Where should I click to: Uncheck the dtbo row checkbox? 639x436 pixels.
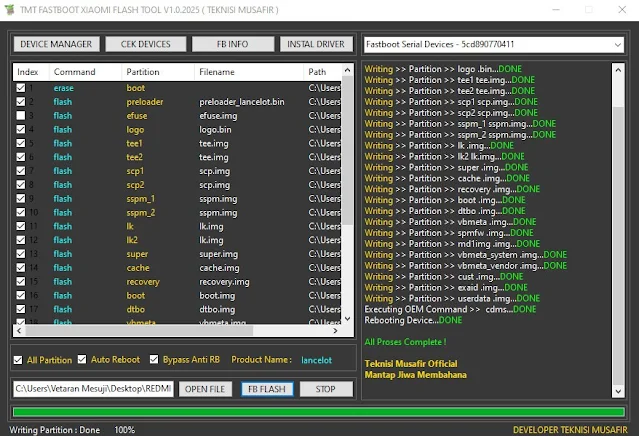tap(20, 309)
